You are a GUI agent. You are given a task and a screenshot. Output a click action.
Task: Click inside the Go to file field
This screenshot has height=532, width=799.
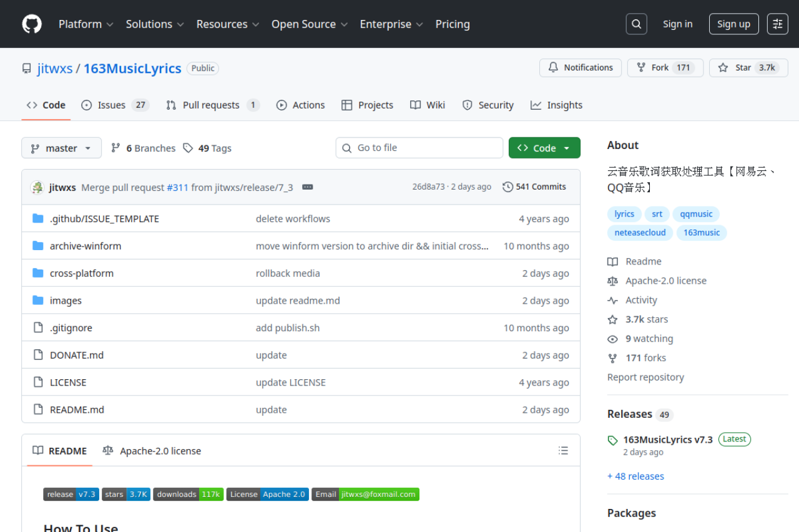pos(419,148)
